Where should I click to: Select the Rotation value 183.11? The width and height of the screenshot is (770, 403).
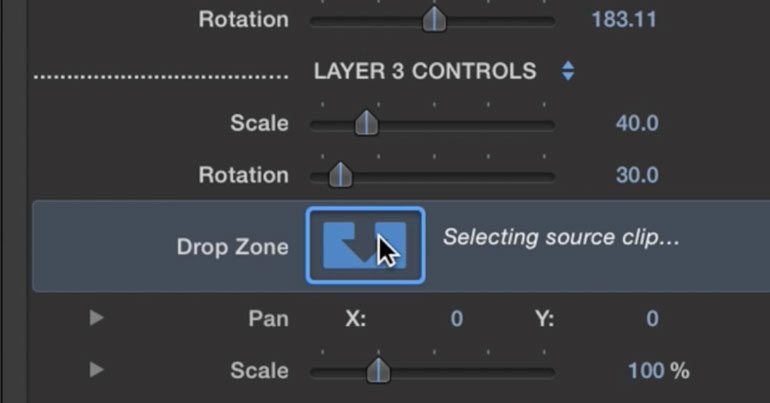(624, 20)
